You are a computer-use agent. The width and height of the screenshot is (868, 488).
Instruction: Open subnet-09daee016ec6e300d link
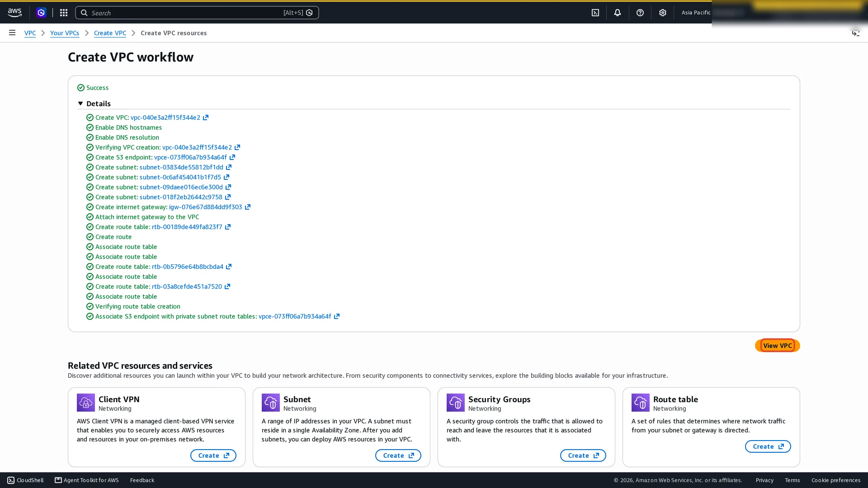click(x=181, y=187)
